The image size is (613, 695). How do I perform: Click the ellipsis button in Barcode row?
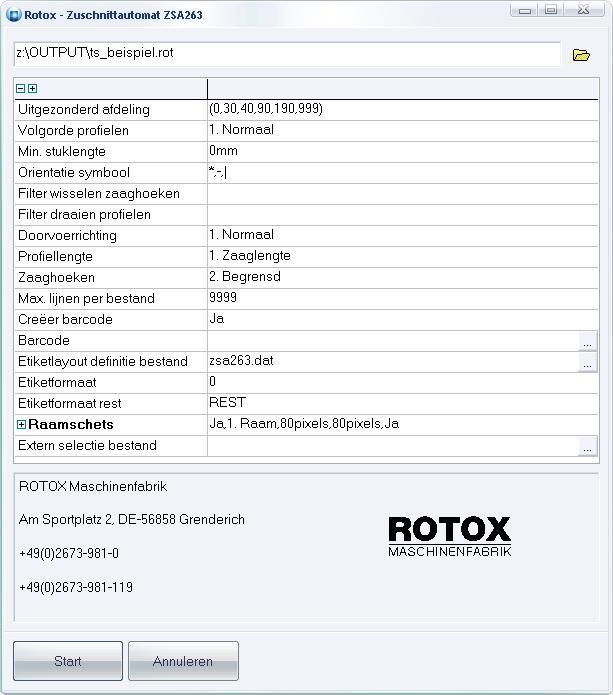588,341
